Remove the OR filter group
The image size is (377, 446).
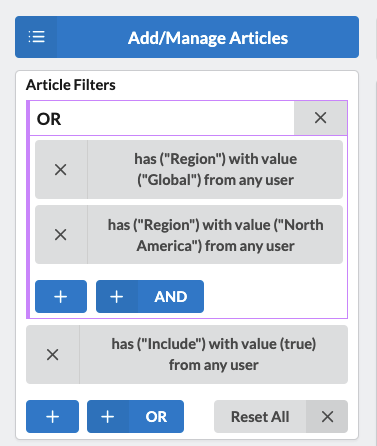[x=320, y=118]
